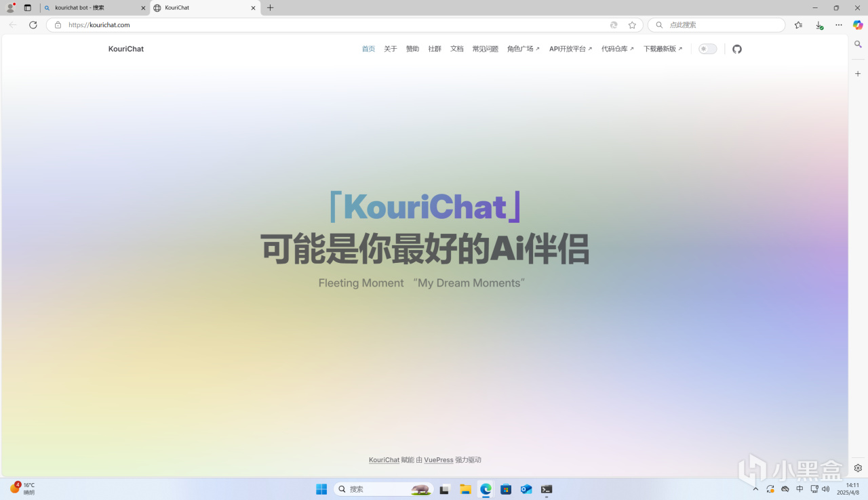The width and height of the screenshot is (868, 500).
Task: Open the network tray icon
Action: point(814,489)
